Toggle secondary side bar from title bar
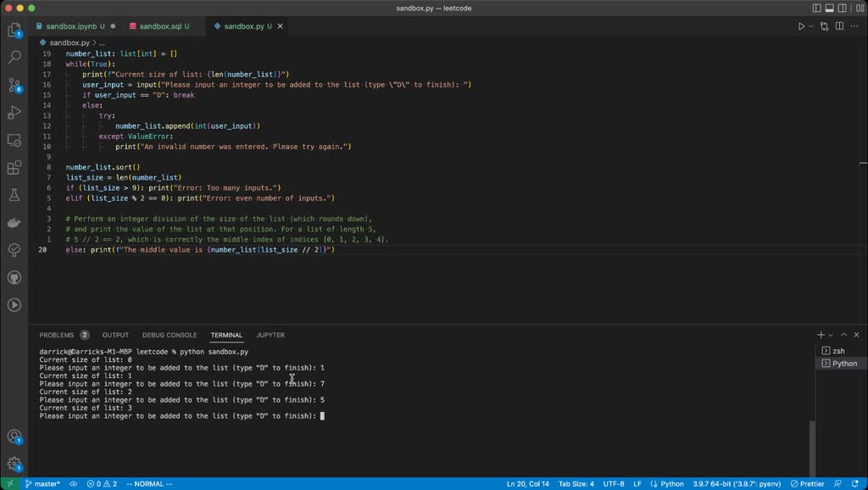The width and height of the screenshot is (868, 490). (x=842, y=8)
